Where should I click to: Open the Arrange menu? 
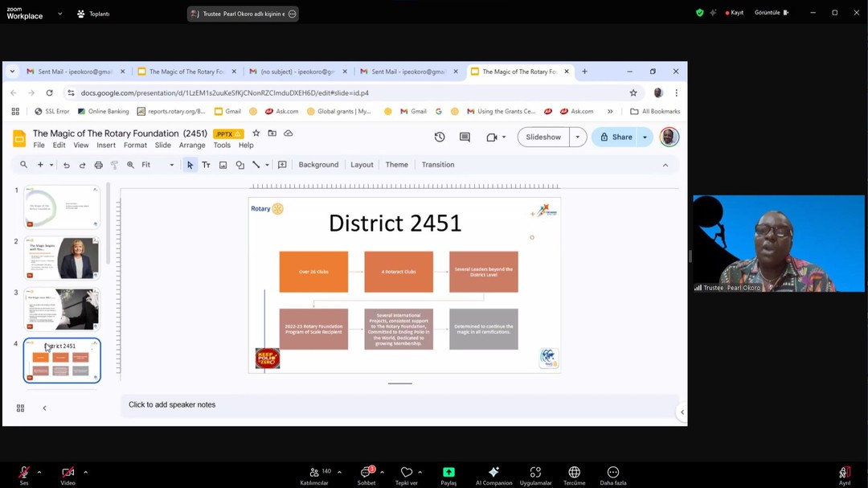(192, 146)
